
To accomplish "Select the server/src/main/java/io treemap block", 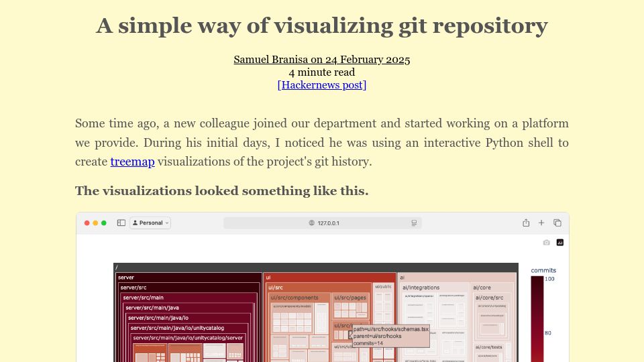I will click(x=189, y=318).
